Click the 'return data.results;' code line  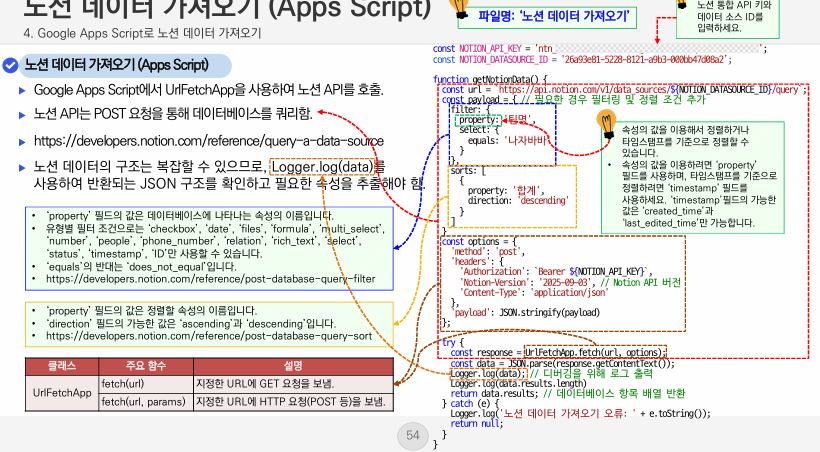click(567, 393)
